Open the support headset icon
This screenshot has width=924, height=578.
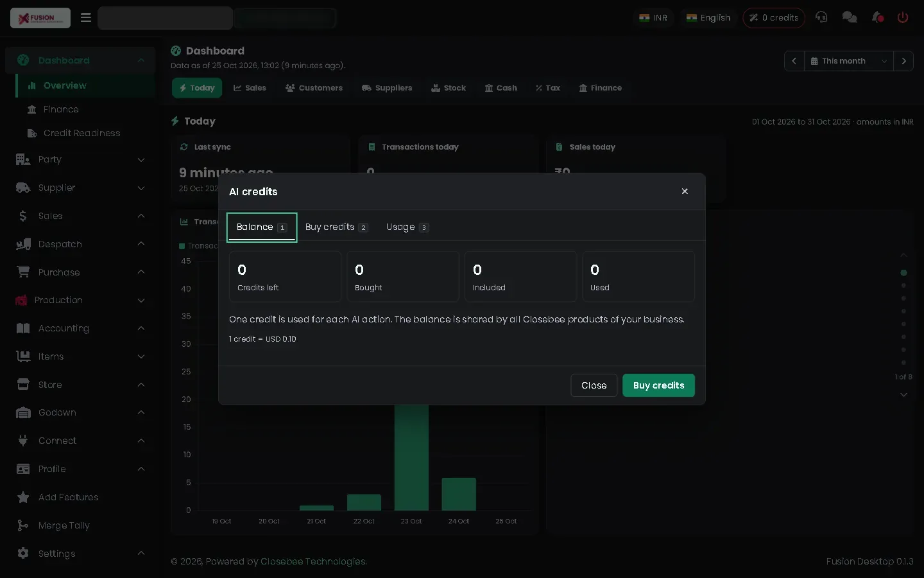pos(821,17)
